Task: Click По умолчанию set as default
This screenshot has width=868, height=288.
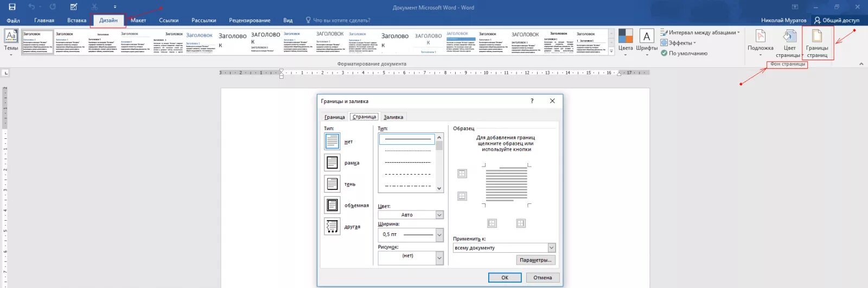Action: pos(684,53)
